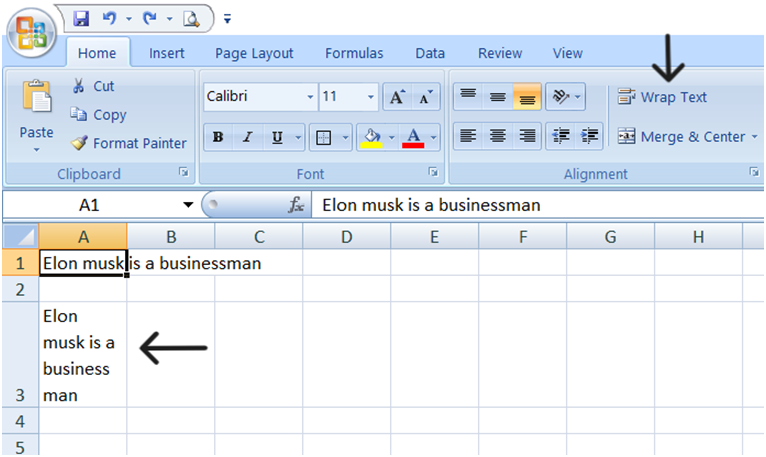The height and width of the screenshot is (457, 766).
Task: Click the Insert Function fx icon
Action: 296,205
